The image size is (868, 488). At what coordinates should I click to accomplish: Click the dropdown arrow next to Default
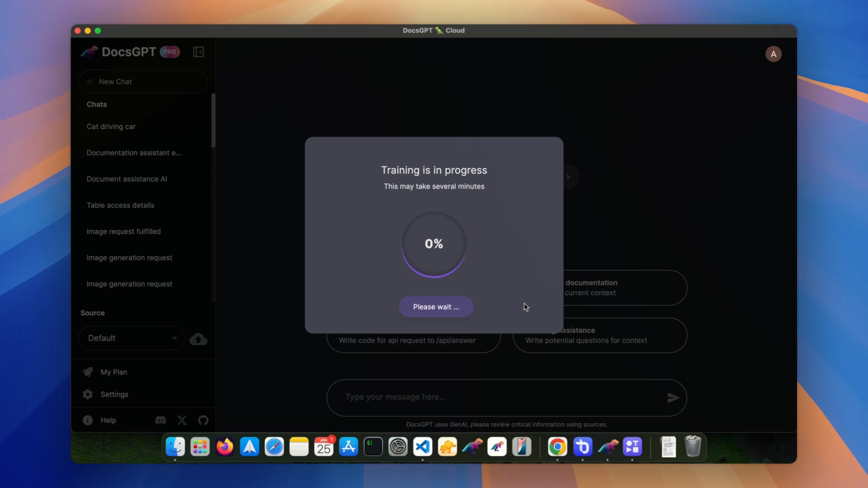175,338
